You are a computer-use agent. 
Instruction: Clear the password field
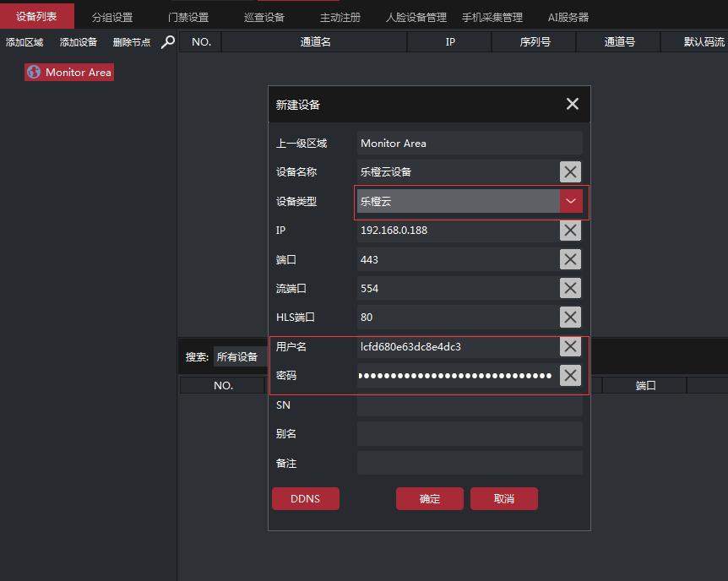[571, 376]
